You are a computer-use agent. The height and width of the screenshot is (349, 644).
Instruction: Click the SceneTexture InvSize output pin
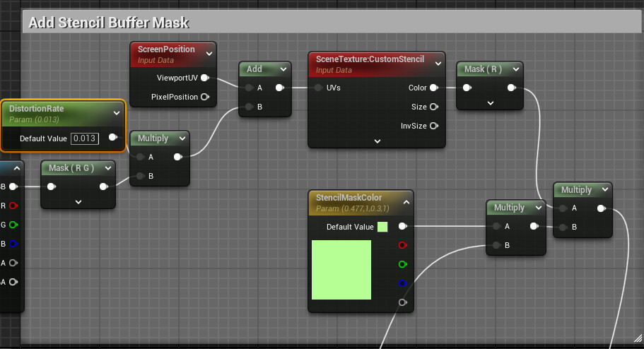pyautogui.click(x=434, y=126)
